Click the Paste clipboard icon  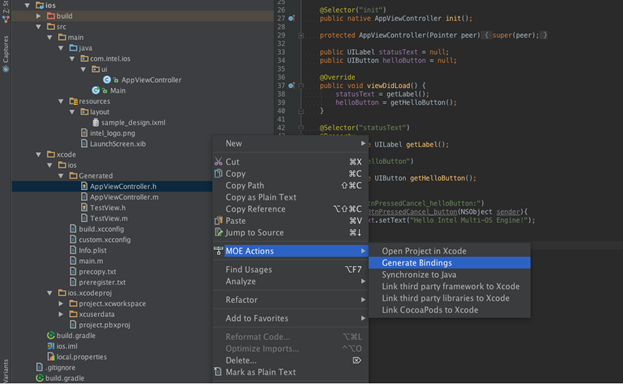coord(219,221)
